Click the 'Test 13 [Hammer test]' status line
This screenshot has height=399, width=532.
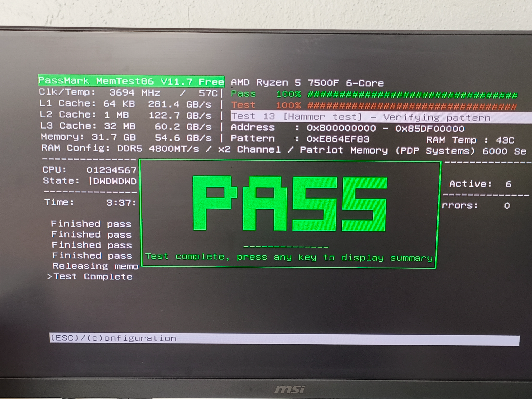click(x=381, y=117)
